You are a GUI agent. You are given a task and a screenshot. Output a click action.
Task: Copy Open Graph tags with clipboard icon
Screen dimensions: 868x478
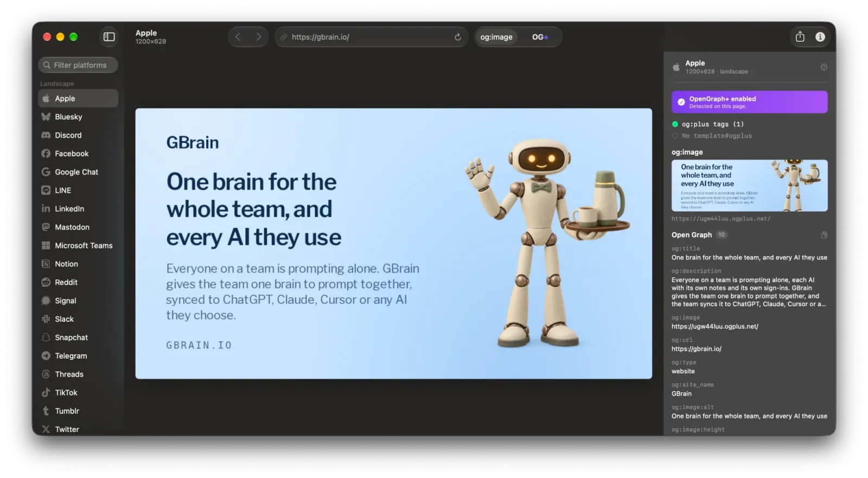824,235
